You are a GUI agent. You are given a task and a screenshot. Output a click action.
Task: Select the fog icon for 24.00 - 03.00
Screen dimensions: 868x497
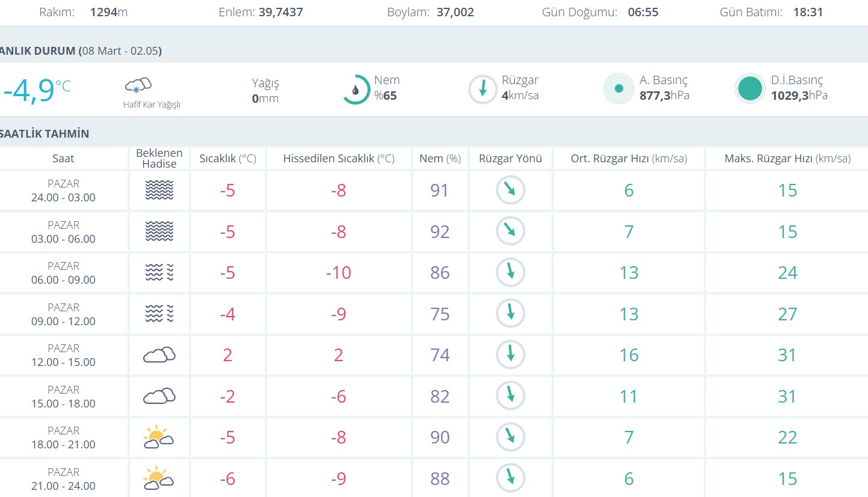159,191
